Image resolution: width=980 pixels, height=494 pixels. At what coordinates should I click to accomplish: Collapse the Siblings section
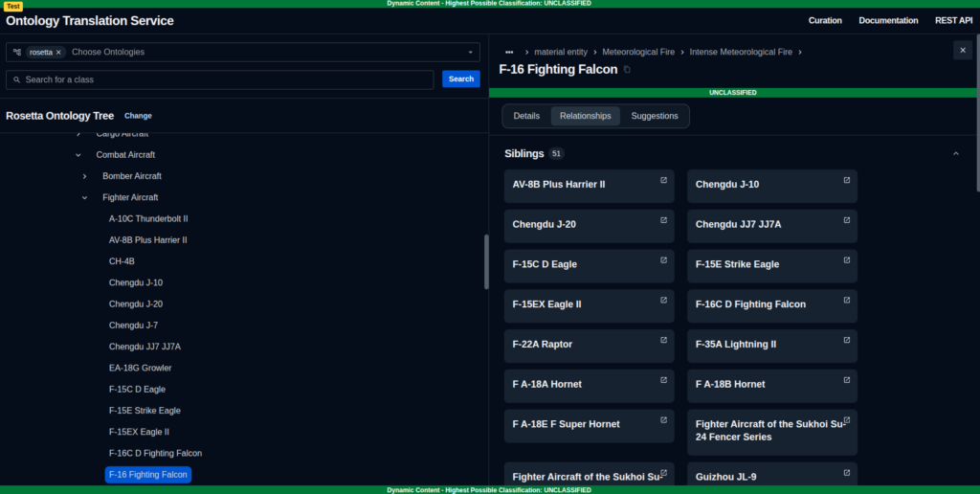[956, 154]
